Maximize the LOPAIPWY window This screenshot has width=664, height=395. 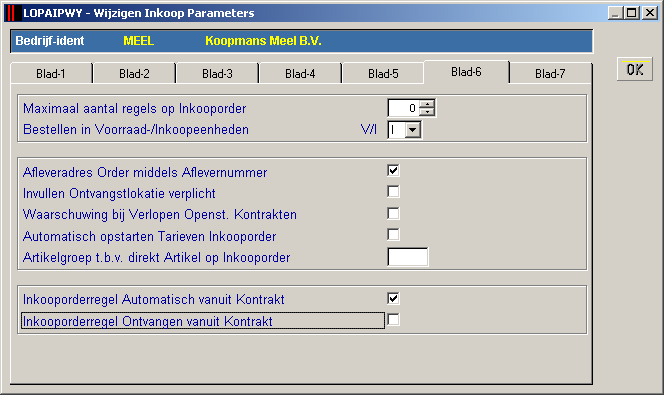(x=631, y=13)
